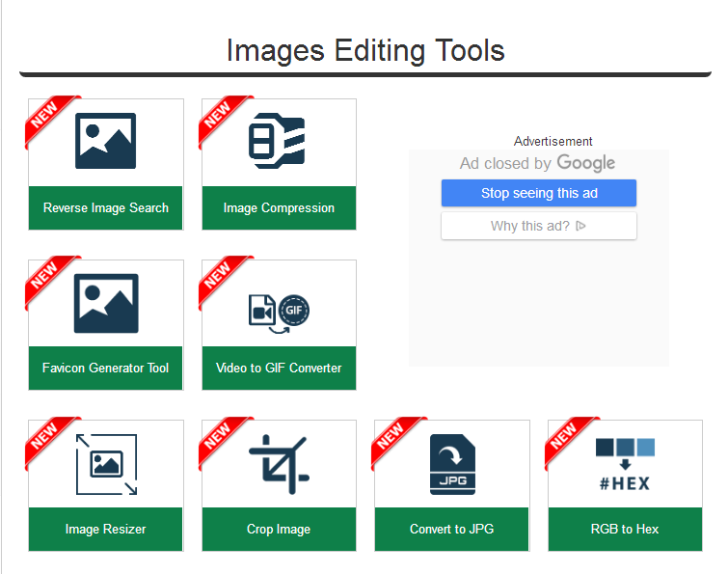Click the Image Compression icon
This screenshot has height=574, width=728.
click(278, 142)
